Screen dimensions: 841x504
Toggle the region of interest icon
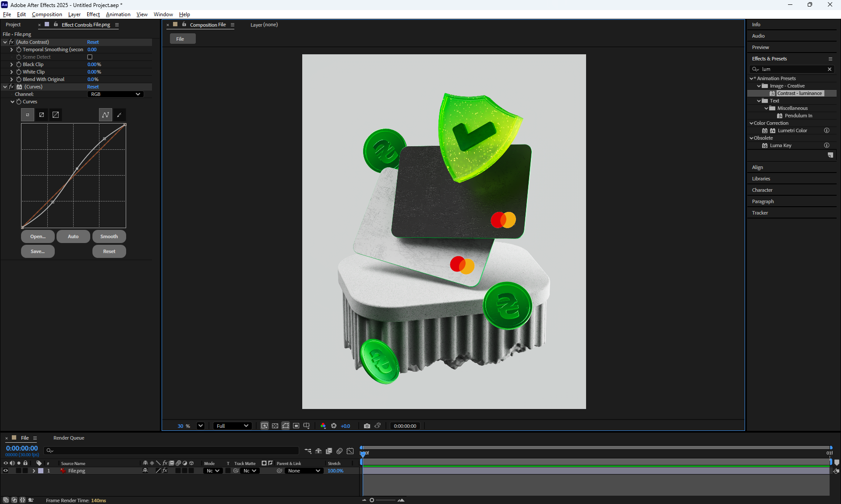point(296,426)
